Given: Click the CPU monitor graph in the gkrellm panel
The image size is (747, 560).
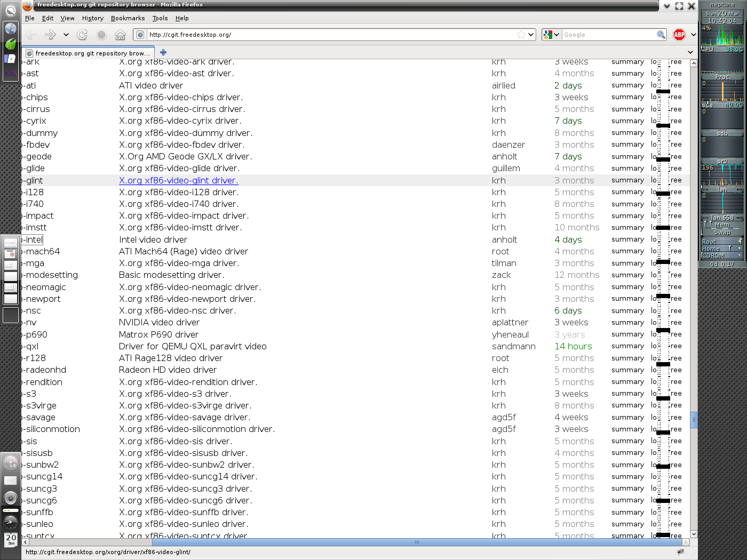Looking at the screenshot, I should tap(722, 36).
